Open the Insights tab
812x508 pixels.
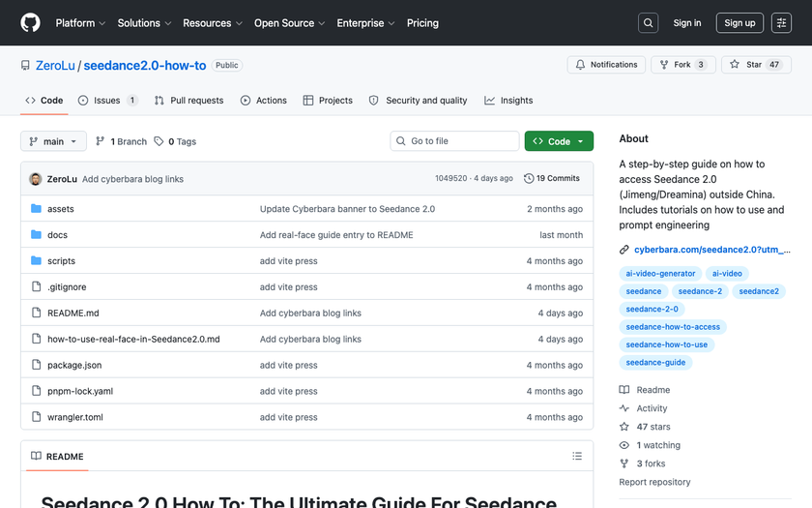pos(508,101)
